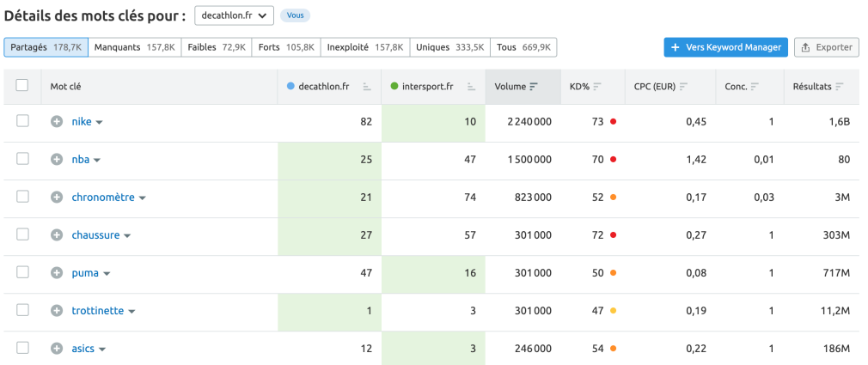Image resolution: width=868 pixels, height=365 pixels.
Task: Open the decathlon.fr domain dropdown
Action: coord(234,15)
